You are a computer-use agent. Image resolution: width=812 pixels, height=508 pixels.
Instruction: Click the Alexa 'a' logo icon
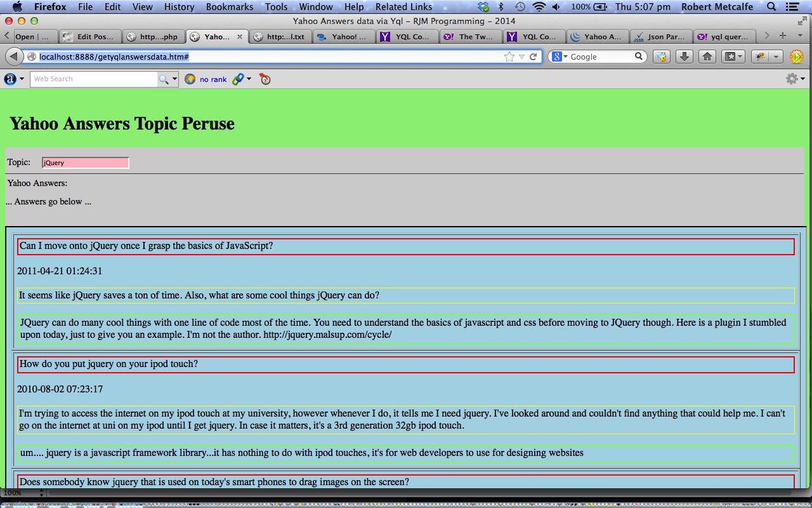click(10, 79)
